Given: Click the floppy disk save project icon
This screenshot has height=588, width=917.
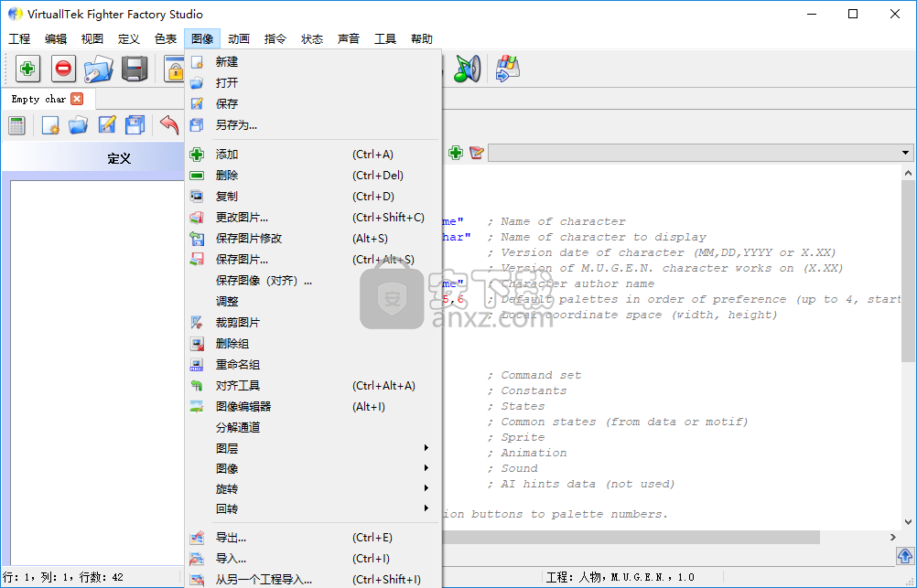Looking at the screenshot, I should coord(135,69).
